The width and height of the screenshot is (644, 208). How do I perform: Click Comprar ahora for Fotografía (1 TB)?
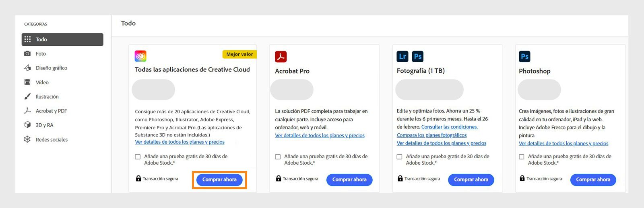point(471,180)
